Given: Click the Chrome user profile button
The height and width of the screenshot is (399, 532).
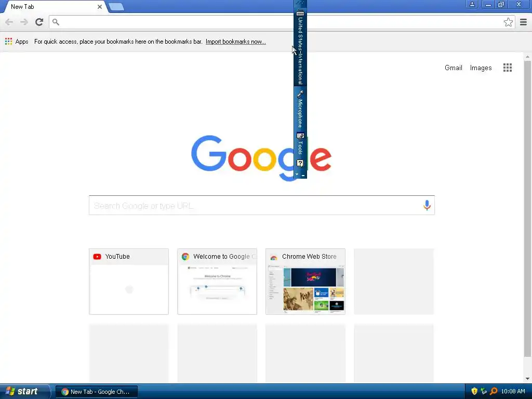Looking at the screenshot, I should 472,4.
